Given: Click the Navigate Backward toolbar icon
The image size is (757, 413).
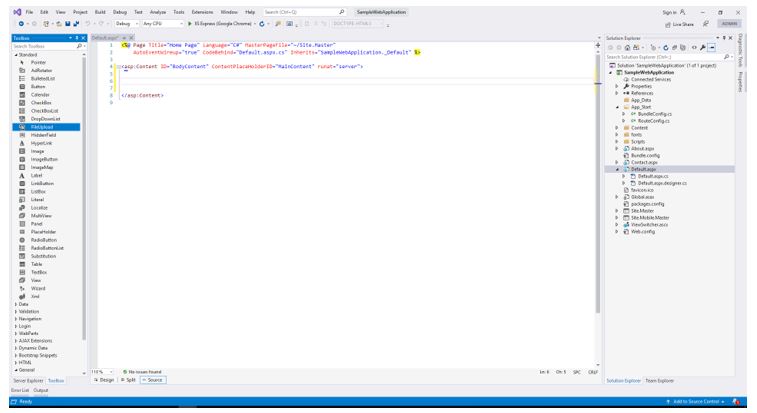Looking at the screenshot, I should tap(21, 24).
